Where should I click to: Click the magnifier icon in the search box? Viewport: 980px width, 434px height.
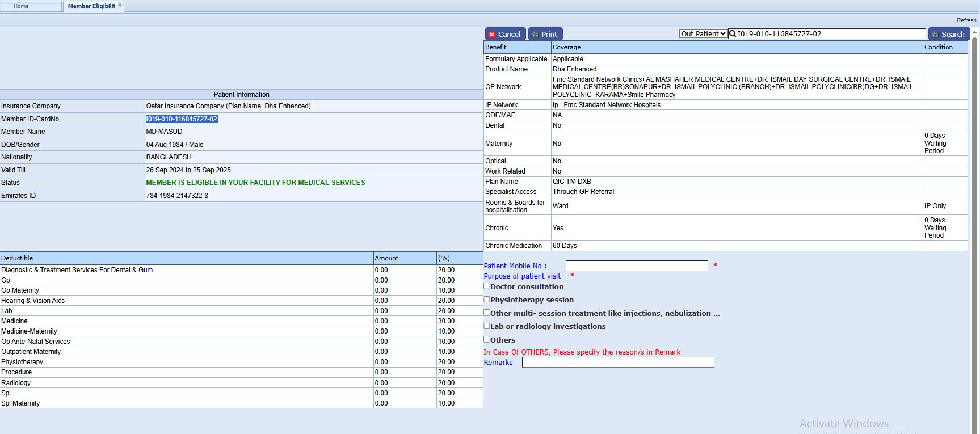pyautogui.click(x=733, y=34)
